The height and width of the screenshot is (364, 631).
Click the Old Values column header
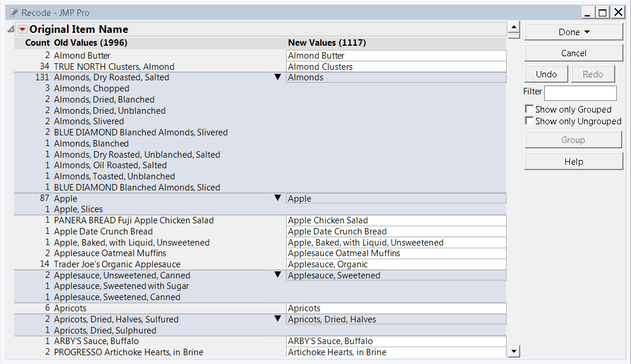(90, 43)
